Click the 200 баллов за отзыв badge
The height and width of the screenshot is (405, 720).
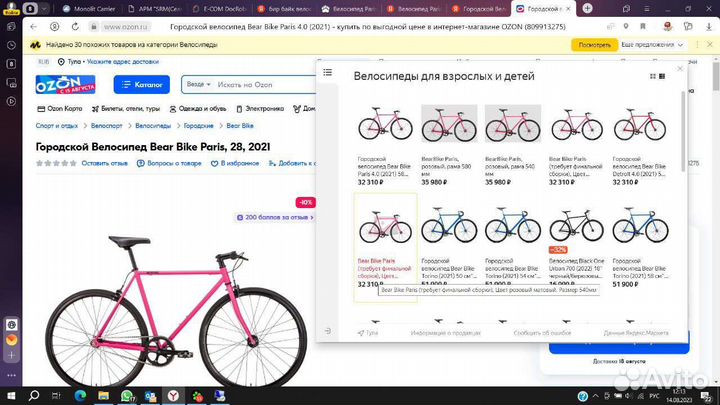point(275,217)
